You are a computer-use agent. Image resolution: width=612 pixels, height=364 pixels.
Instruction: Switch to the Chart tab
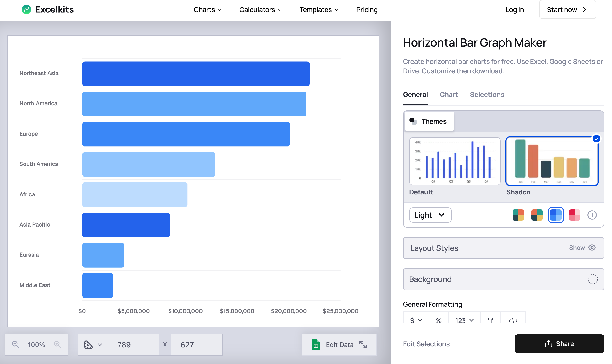click(x=449, y=95)
